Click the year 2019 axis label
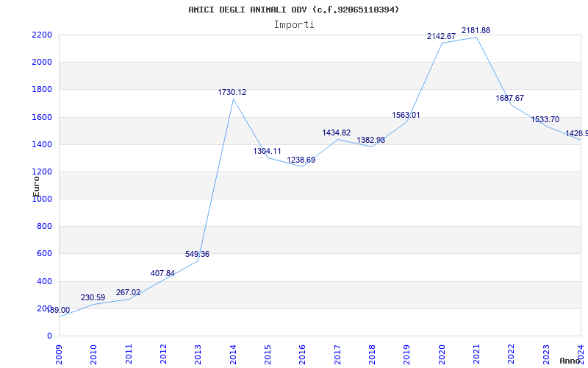 coord(407,355)
